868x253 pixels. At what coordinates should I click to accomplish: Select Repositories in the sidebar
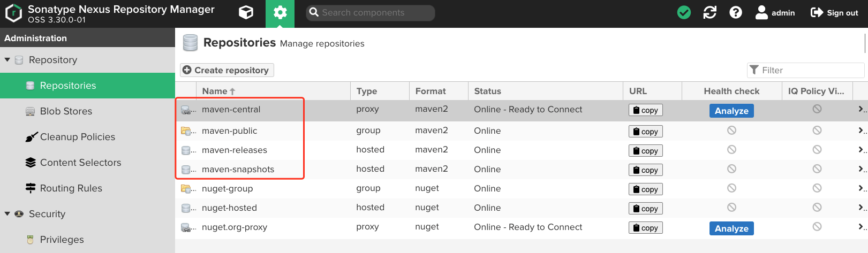coord(87,86)
